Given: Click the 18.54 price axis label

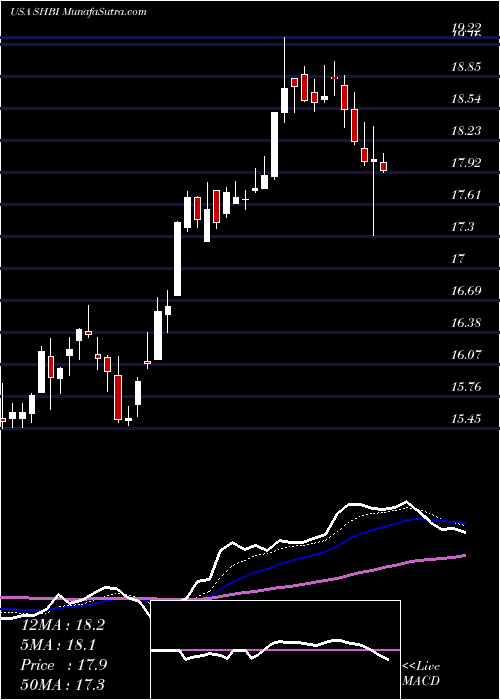Looking at the screenshot, I should click(466, 99).
